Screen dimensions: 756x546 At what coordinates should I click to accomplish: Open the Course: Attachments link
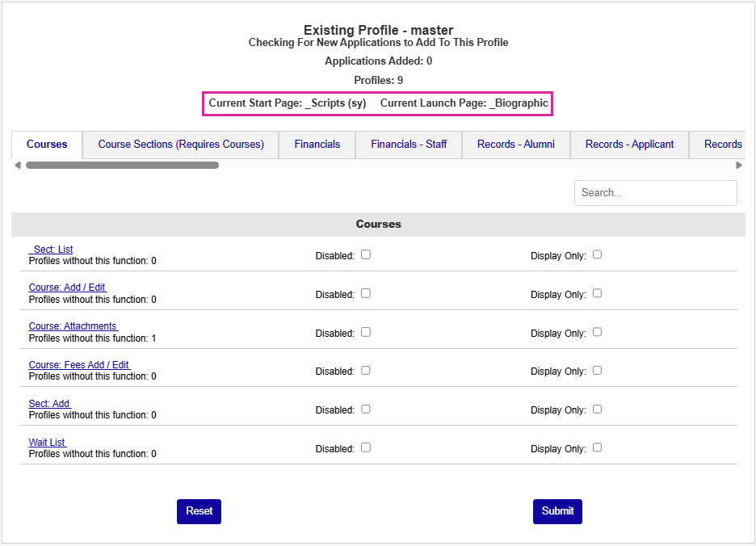[73, 326]
